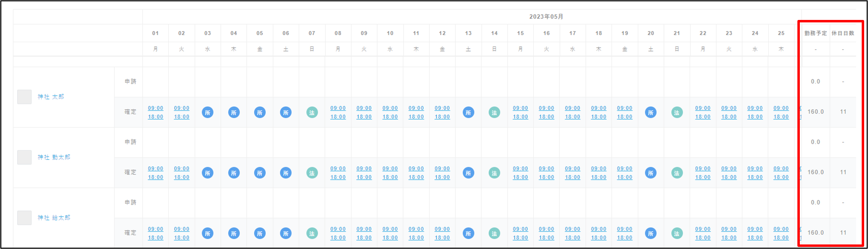Click the 休日日数 column header

(x=843, y=33)
